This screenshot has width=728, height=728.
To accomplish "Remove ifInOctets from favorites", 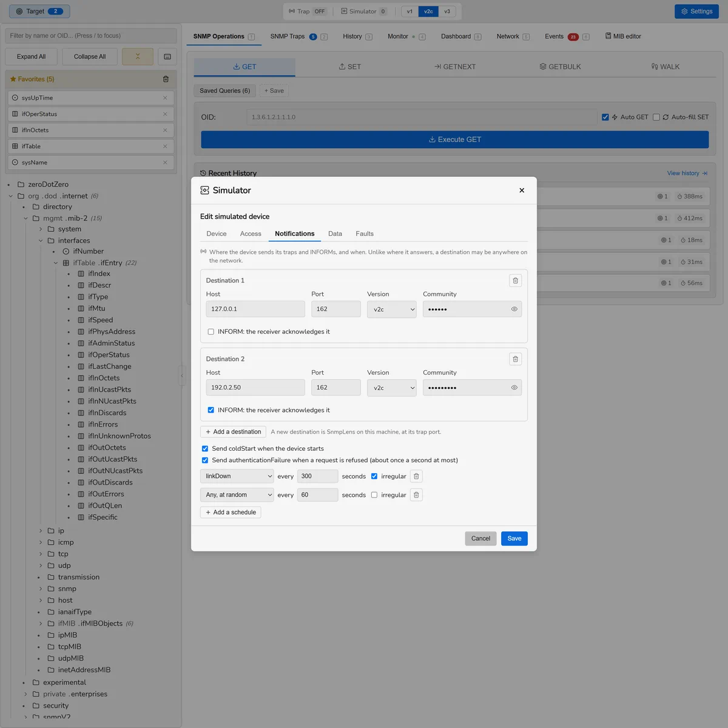I will coord(165,130).
